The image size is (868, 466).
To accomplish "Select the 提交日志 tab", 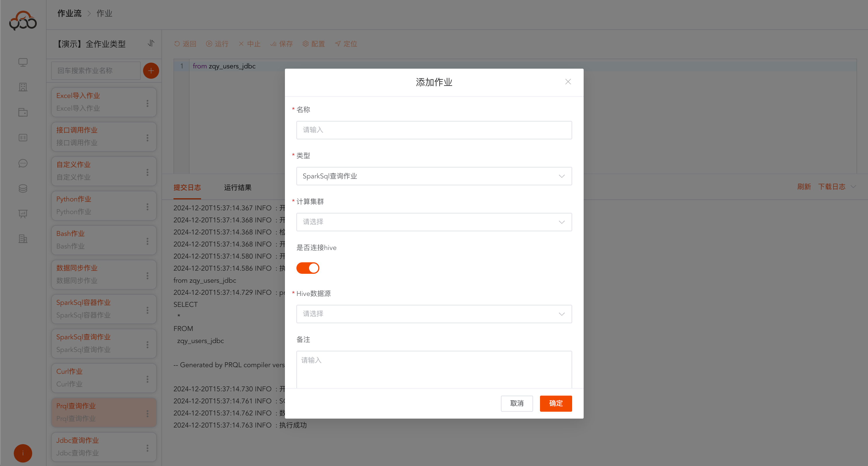I will pos(187,188).
